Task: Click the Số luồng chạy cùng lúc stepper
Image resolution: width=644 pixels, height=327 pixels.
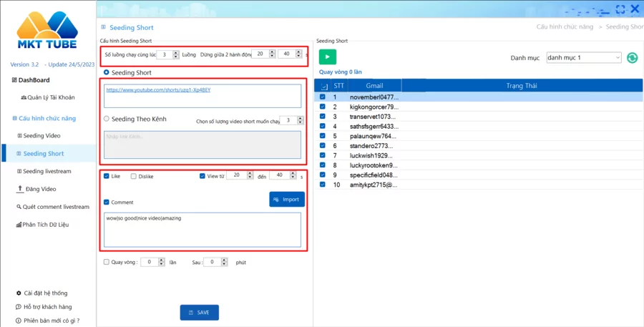Action: point(176,54)
